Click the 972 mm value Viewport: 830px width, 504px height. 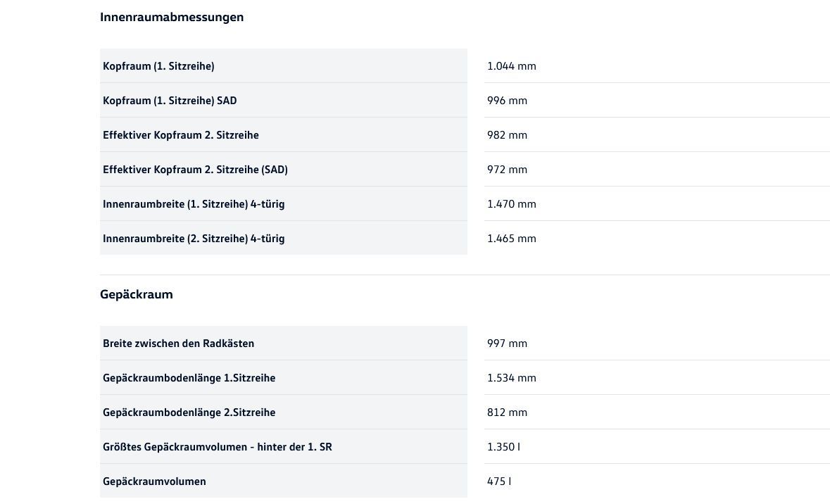[x=507, y=170]
